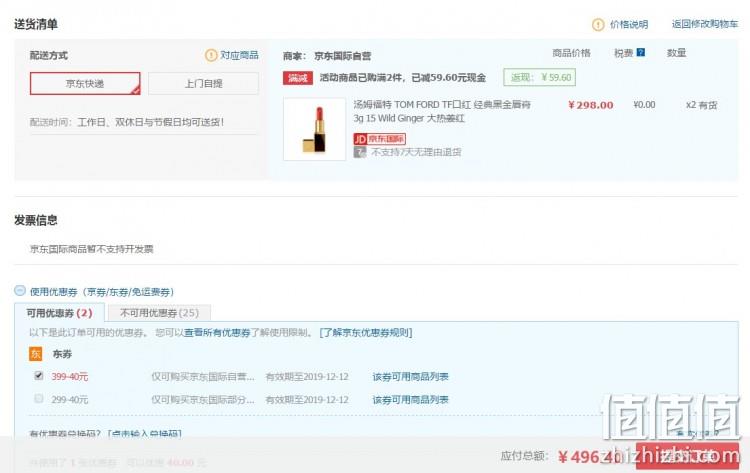Check the 299-40元 coupon checkbox
Screen dimensions: 750x473
[x=39, y=398]
